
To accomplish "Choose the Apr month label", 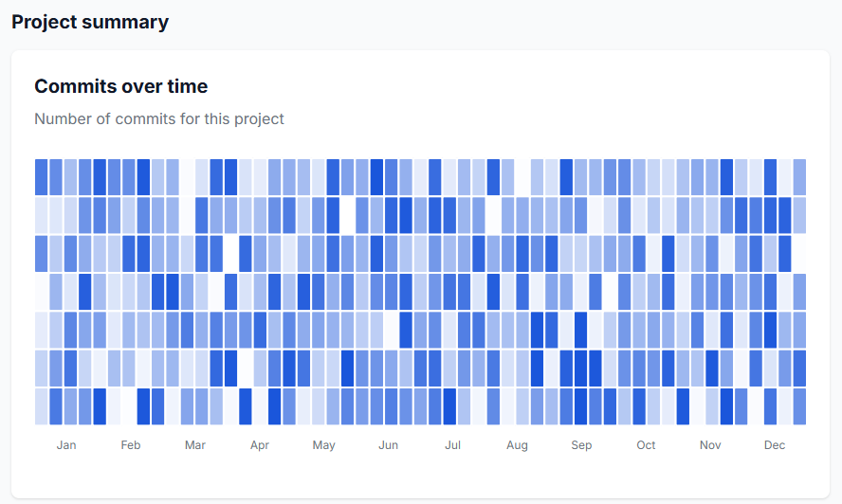I will click(260, 445).
